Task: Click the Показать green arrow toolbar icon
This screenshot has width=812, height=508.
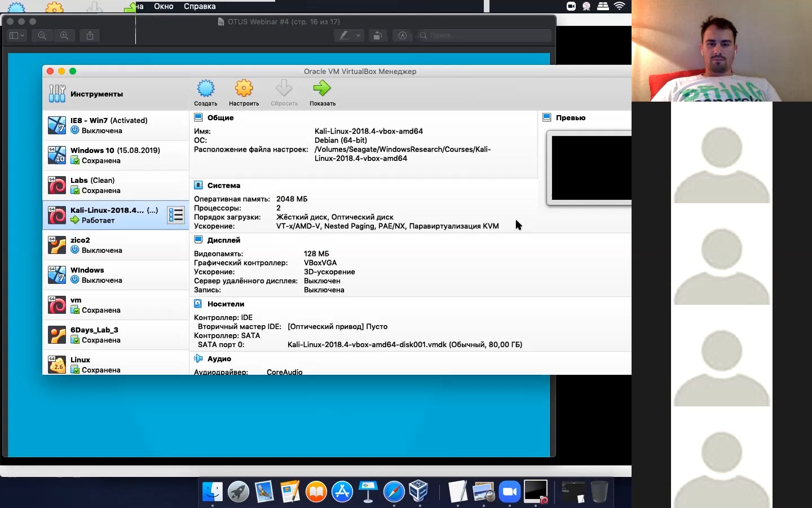Action: (322, 93)
